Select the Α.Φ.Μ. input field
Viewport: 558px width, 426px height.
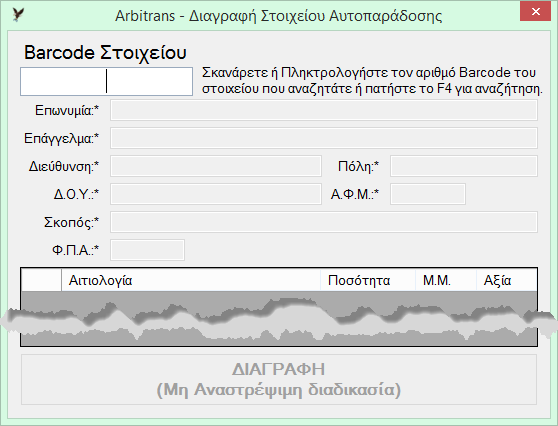(x=428, y=194)
